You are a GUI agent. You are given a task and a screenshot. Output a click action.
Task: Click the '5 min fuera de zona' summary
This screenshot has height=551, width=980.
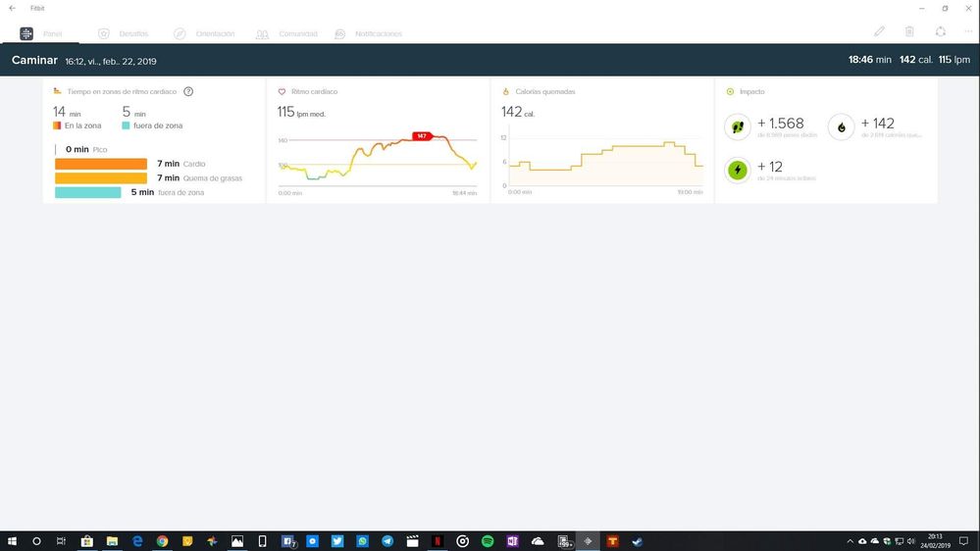coord(152,118)
